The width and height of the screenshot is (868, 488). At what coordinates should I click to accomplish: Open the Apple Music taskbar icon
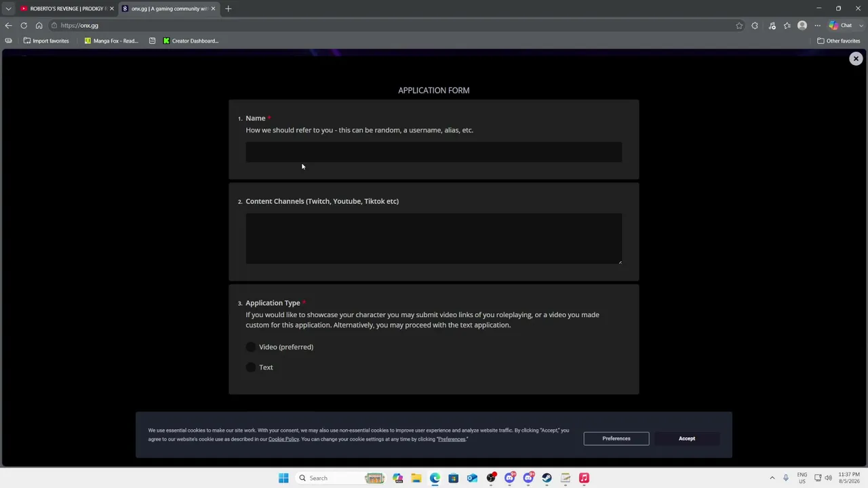[x=584, y=479]
